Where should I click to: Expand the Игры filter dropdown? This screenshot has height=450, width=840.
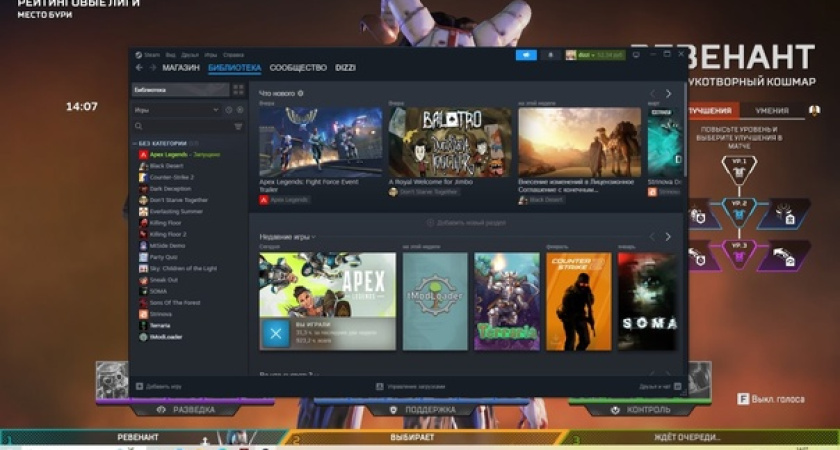coord(177,110)
